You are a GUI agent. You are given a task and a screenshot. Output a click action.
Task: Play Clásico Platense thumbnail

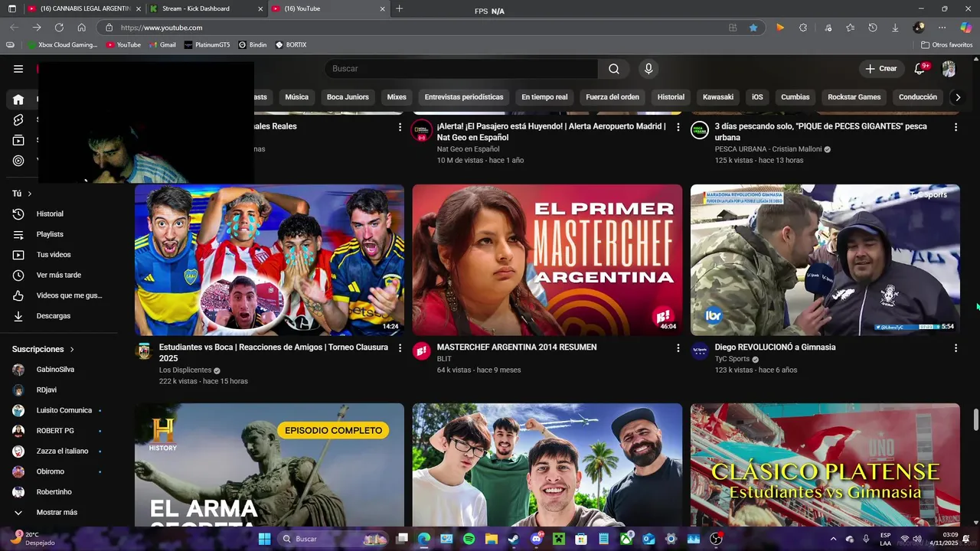(825, 465)
